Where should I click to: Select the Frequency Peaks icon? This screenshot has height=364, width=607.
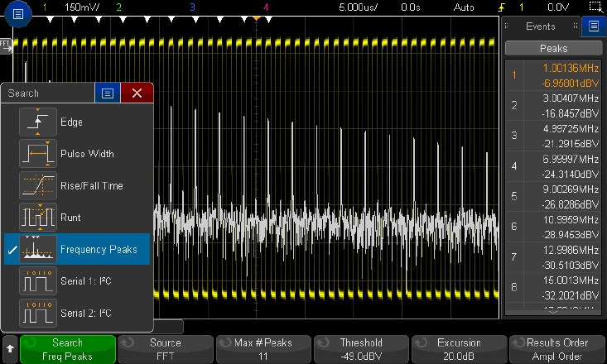(38, 249)
